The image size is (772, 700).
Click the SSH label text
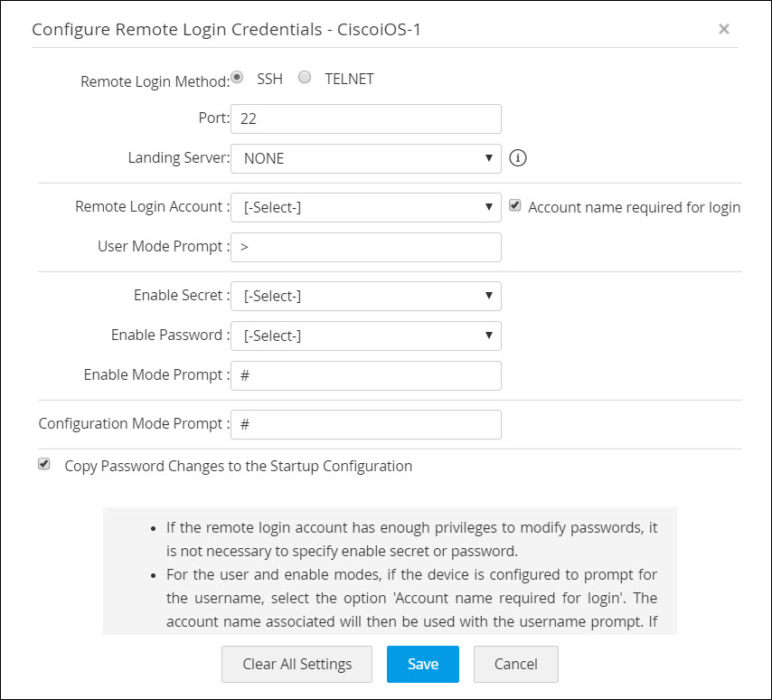point(269,79)
